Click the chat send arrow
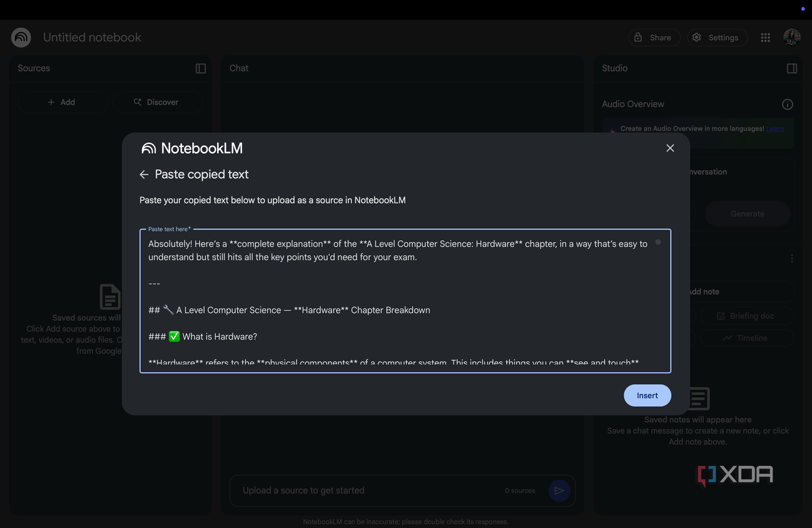The height and width of the screenshot is (528, 812). tap(559, 490)
